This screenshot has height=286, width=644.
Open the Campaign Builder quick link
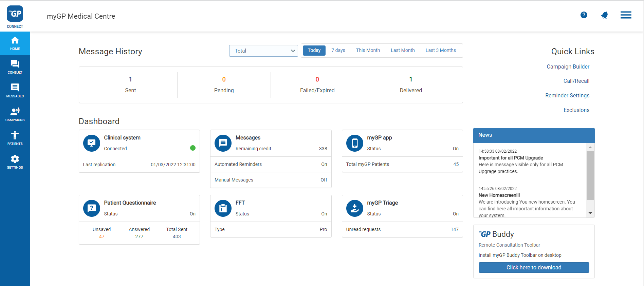[568, 67]
